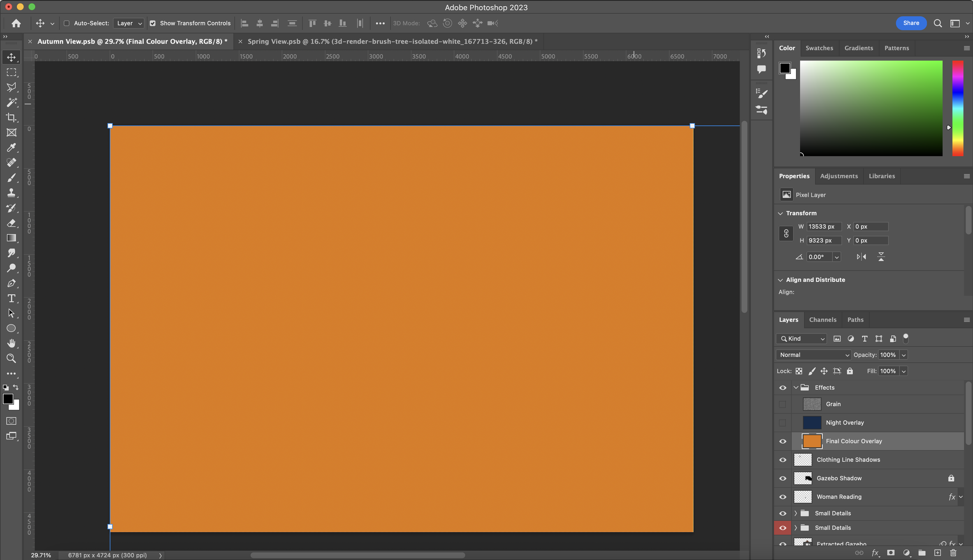Select the Smudge tool
The height and width of the screenshot is (560, 973).
[11, 253]
